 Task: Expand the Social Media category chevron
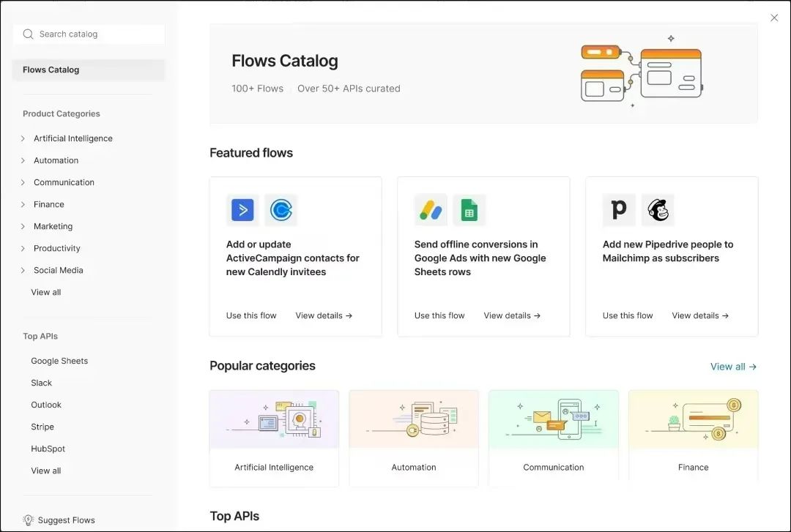(23, 270)
